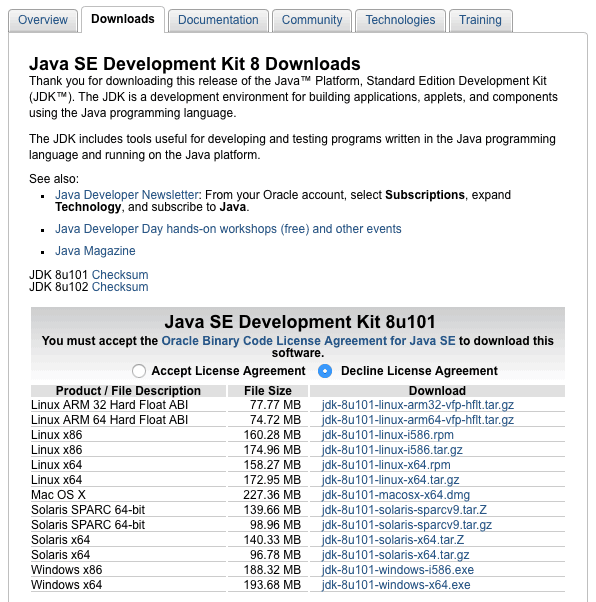Click the Windows x64 row label
This screenshot has width=596, height=602.
66,584
